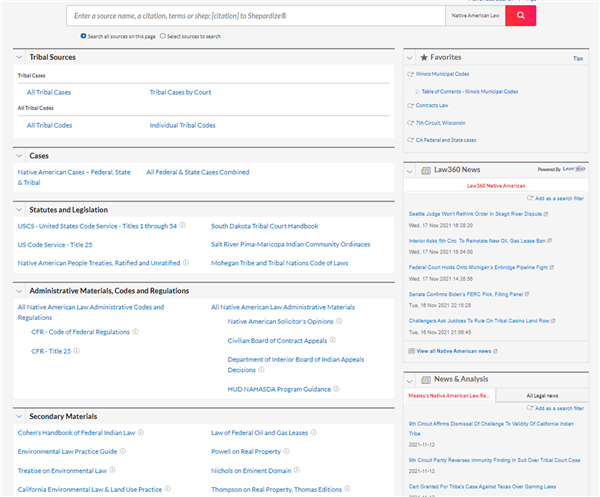Click the search-filter icon beside Contracts Law favorite

pyautogui.click(x=411, y=106)
